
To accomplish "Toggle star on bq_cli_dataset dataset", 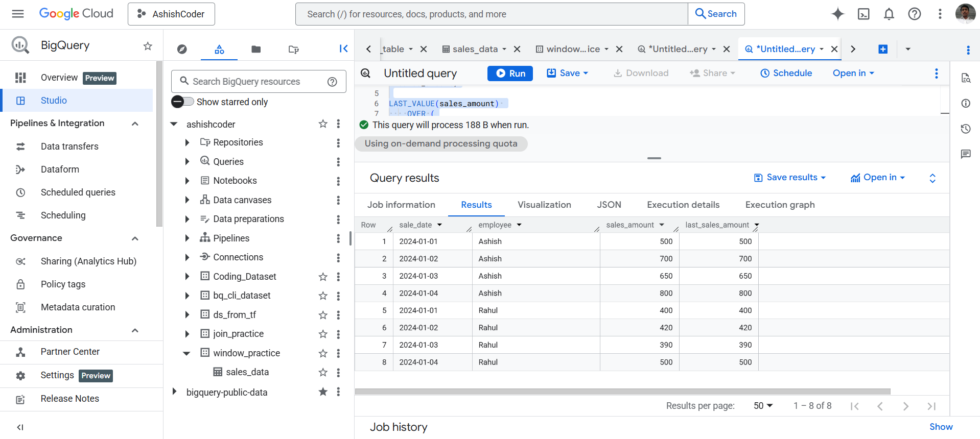I will 323,296.
